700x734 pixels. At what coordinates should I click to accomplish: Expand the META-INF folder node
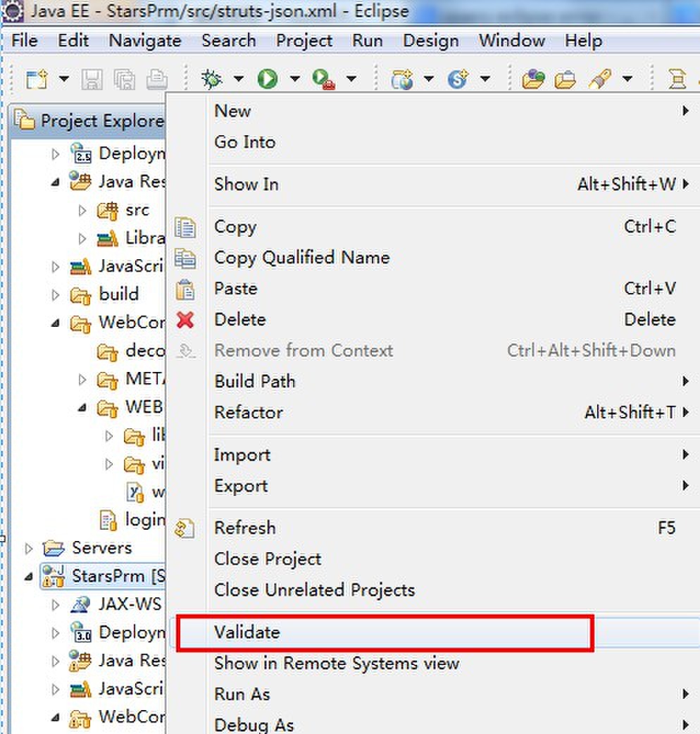tap(82, 379)
